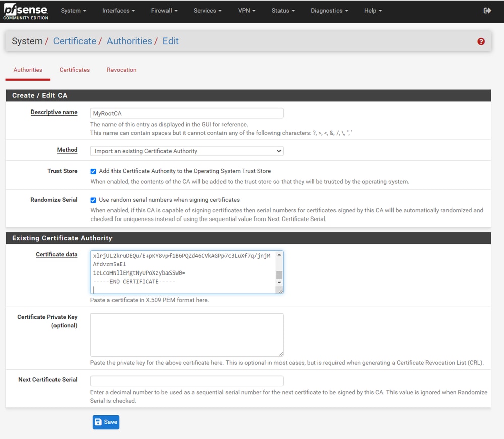This screenshot has width=504, height=439.
Task: Click the Descriptive name label
Action: pos(54,112)
